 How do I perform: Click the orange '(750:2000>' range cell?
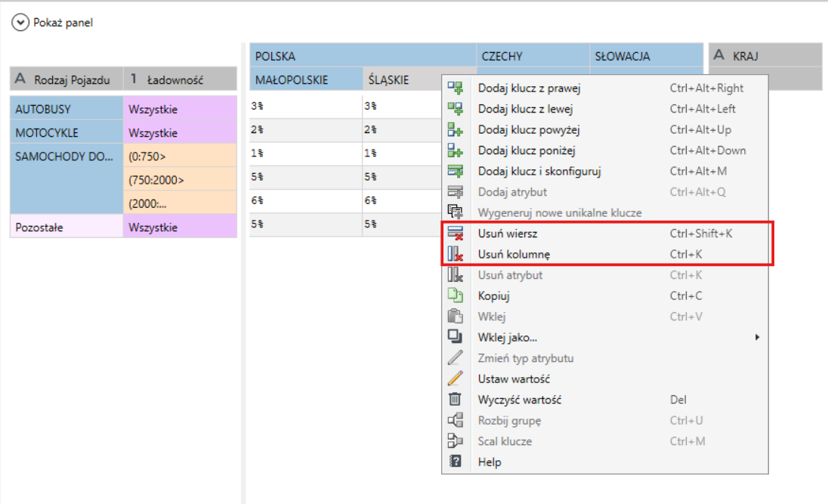[x=180, y=180]
